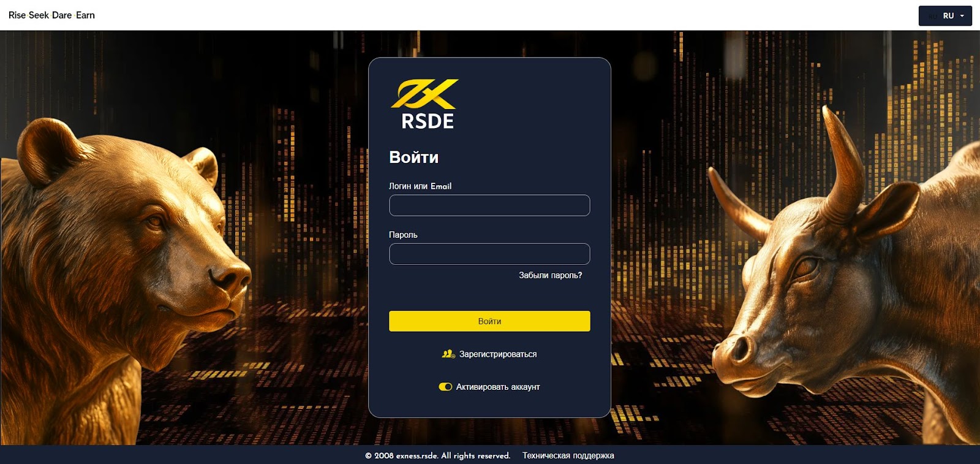Click the RSDE brand name text
Viewport: 980px width, 464px height.
click(x=428, y=121)
